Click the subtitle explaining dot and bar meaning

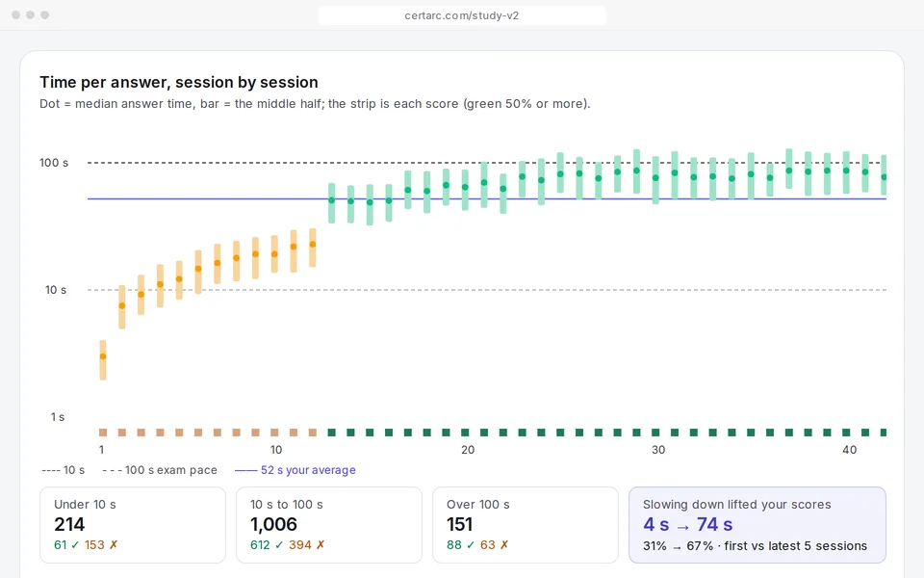click(x=315, y=104)
